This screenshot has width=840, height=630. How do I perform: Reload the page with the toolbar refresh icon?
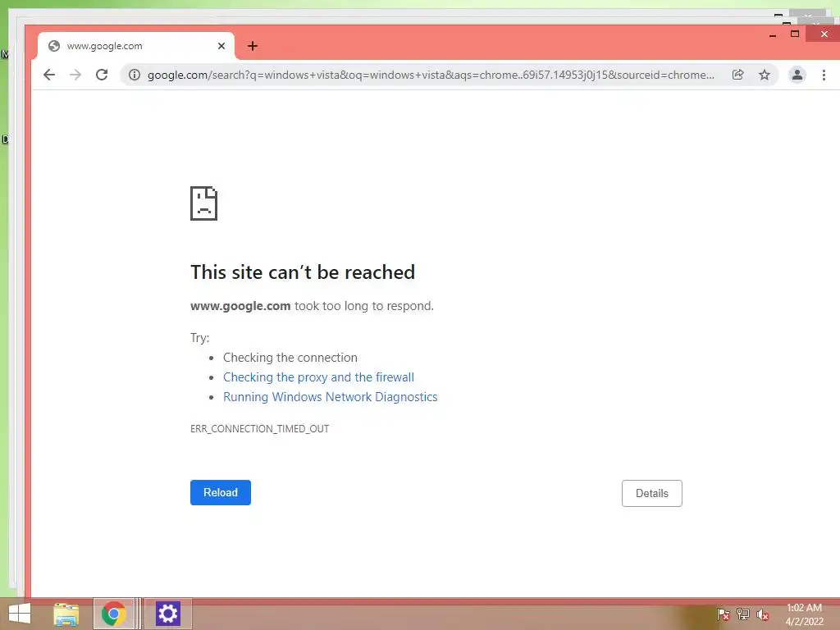102,75
